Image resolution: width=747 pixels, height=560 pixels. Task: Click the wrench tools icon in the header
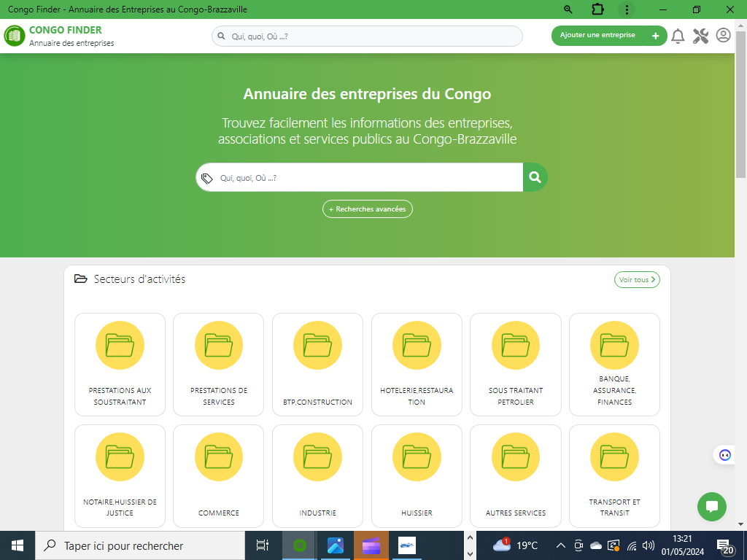coord(700,35)
